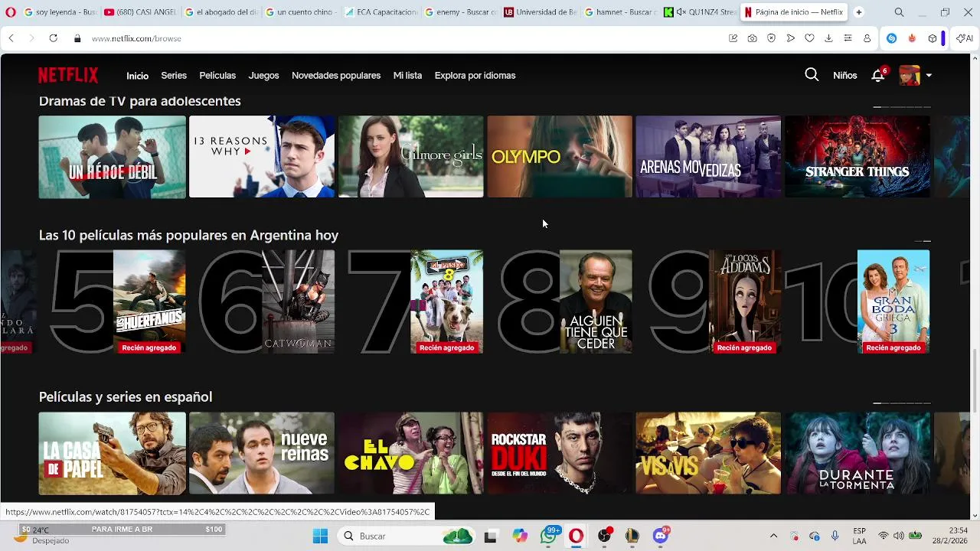The height and width of the screenshot is (551, 980).
Task: Select top 6 movie Catwoman
Action: coord(299,302)
